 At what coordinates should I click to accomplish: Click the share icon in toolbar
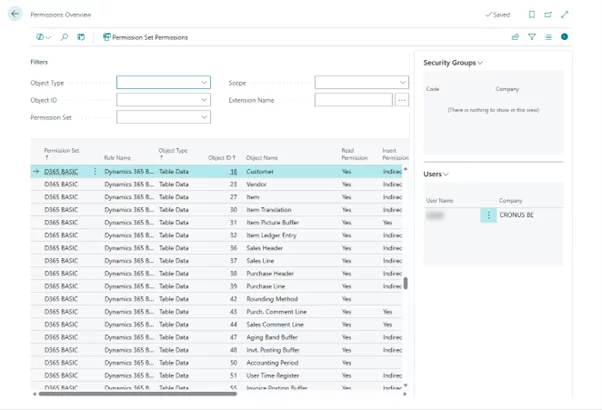tap(516, 37)
